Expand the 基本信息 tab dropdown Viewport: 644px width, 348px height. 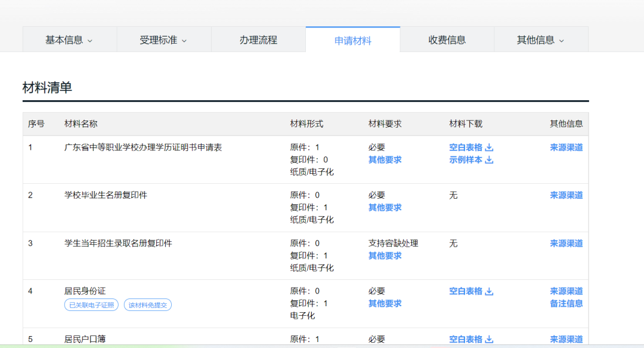click(x=90, y=41)
